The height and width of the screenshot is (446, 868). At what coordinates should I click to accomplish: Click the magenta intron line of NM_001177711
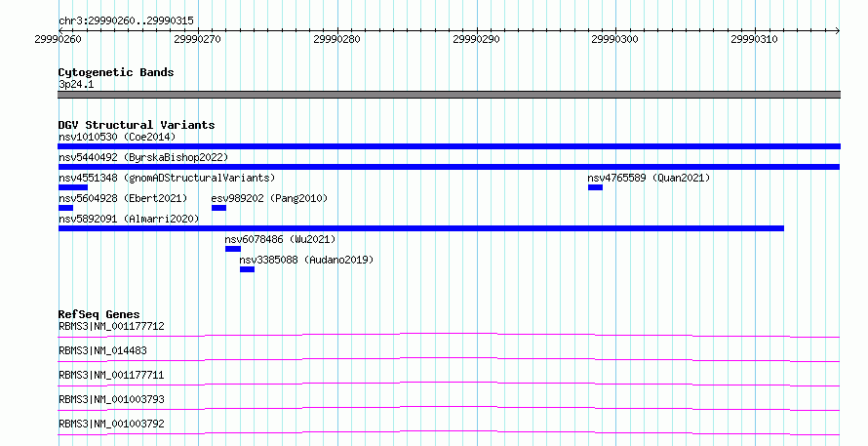[x=449, y=383]
